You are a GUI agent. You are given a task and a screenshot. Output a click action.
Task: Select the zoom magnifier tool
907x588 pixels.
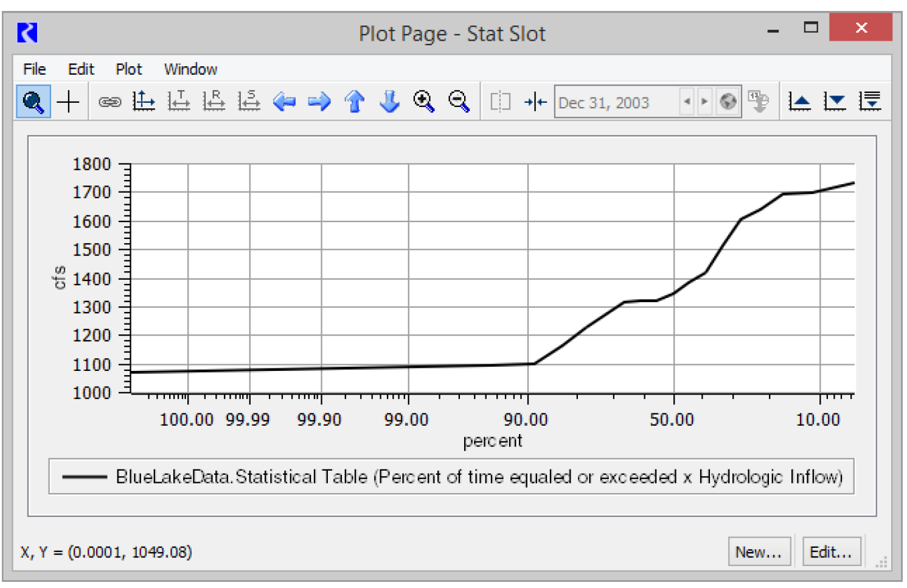pos(33,102)
